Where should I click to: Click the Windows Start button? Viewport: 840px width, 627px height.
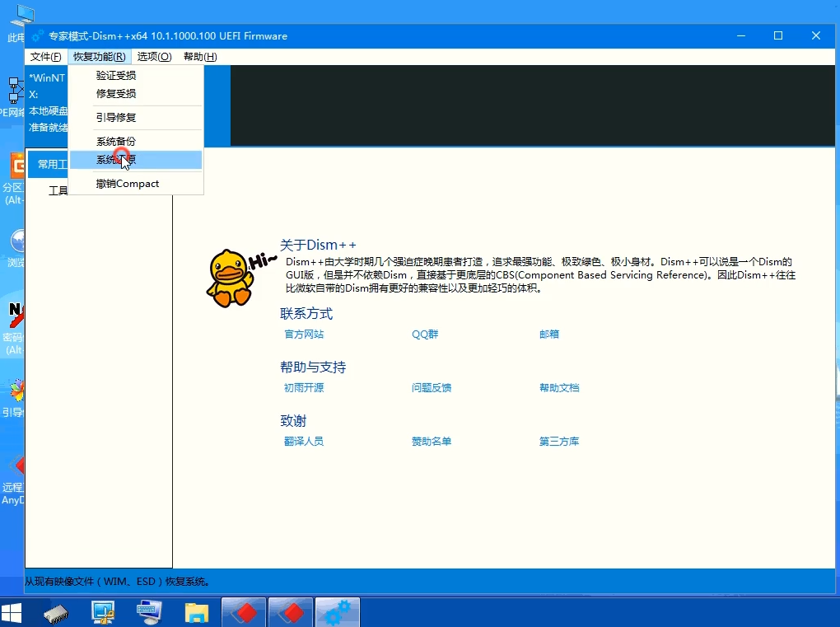(12, 611)
